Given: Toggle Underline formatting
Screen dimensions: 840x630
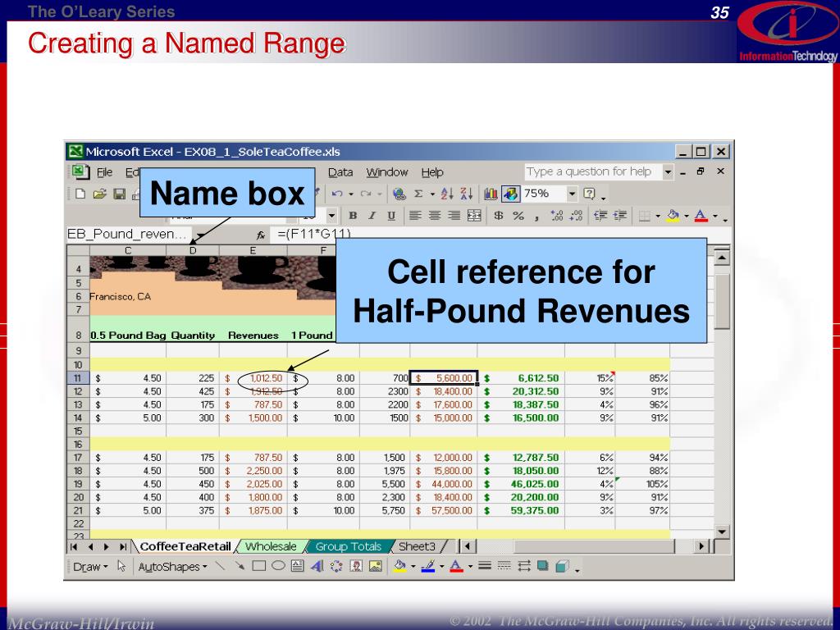Looking at the screenshot, I should click(x=390, y=216).
